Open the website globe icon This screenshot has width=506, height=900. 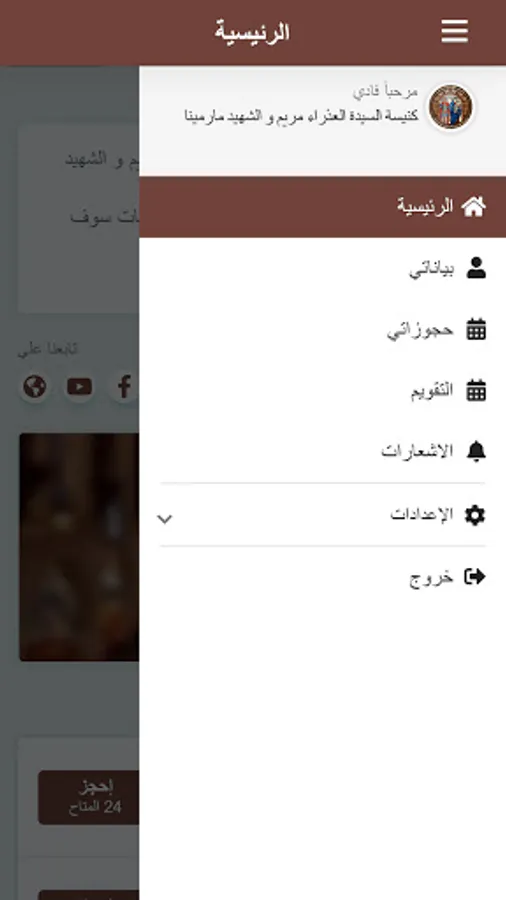click(x=34, y=387)
